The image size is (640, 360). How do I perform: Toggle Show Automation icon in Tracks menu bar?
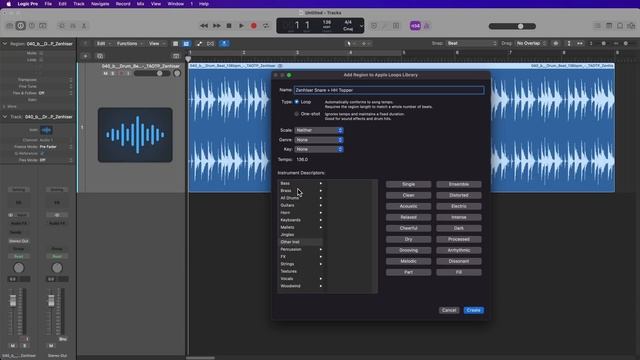[199, 43]
